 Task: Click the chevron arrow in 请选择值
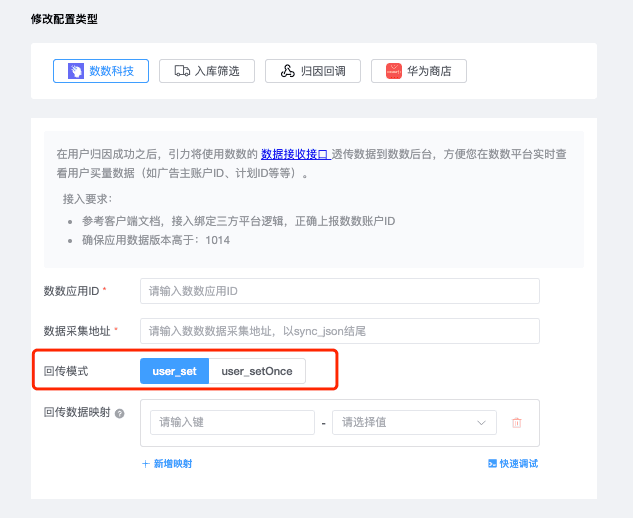[x=481, y=423]
